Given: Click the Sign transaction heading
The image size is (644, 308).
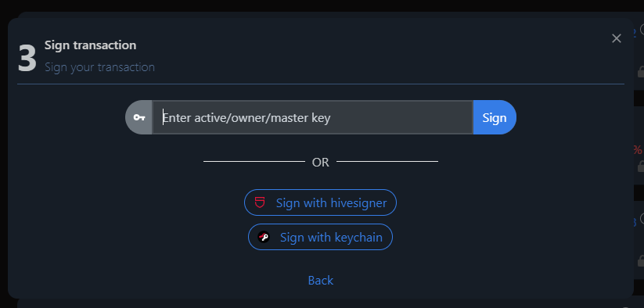Looking at the screenshot, I should point(90,45).
